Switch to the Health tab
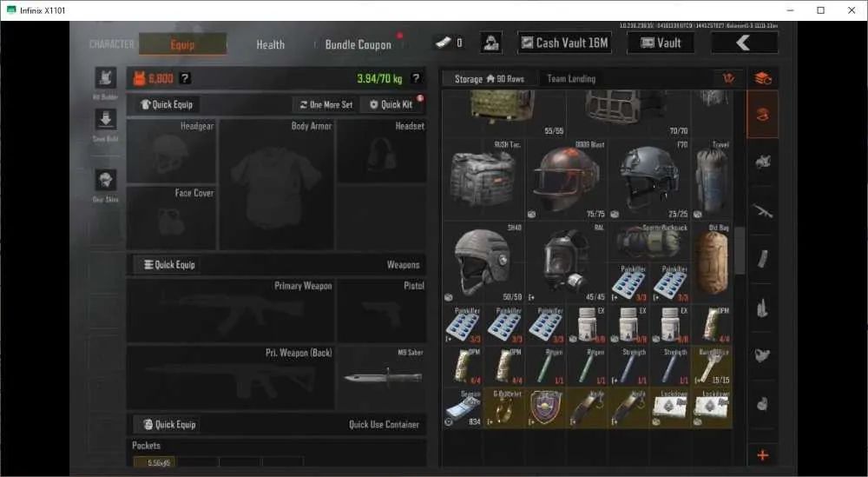The width and height of the screenshot is (868, 477). click(x=270, y=44)
